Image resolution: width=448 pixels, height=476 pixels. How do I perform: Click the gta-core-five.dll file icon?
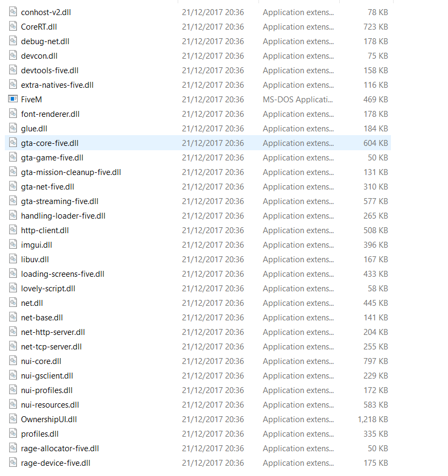click(13, 143)
